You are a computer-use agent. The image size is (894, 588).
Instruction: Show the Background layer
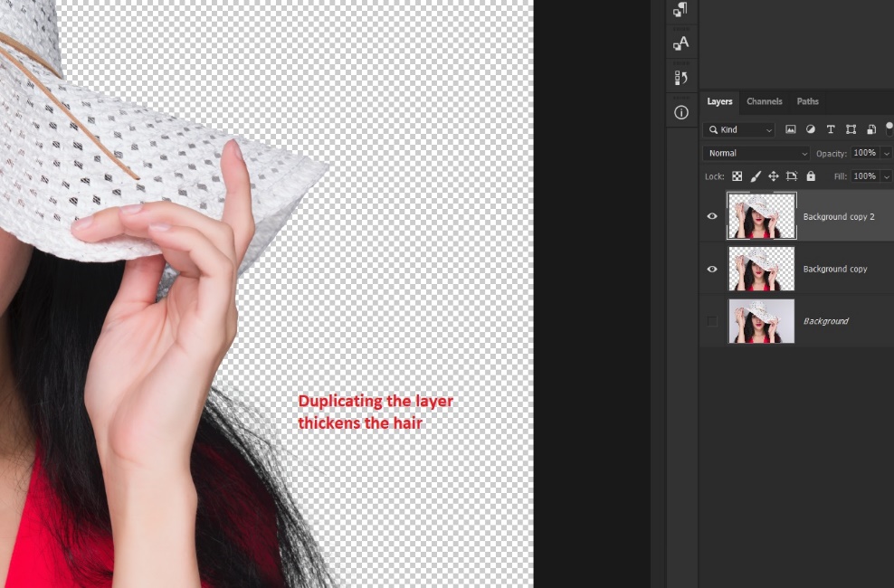tap(712, 321)
